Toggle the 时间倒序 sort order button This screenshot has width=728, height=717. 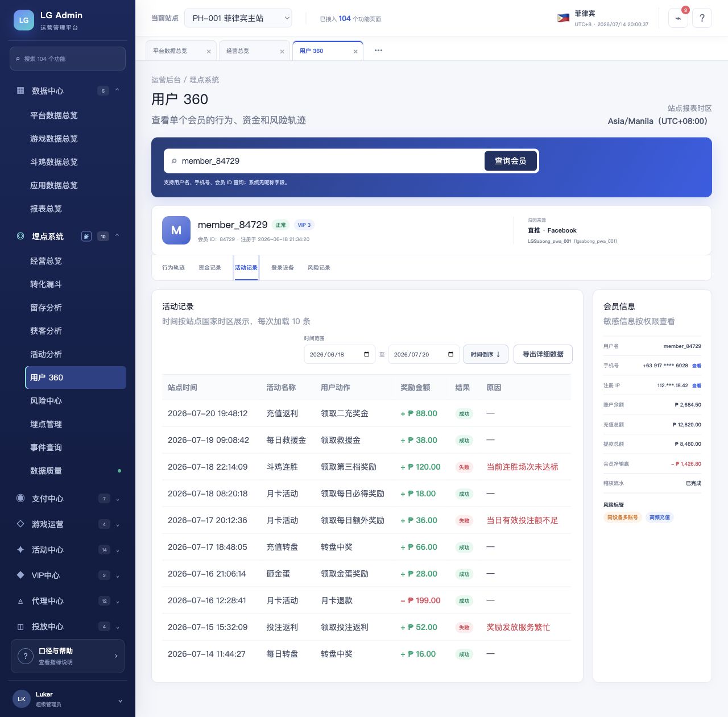486,354
